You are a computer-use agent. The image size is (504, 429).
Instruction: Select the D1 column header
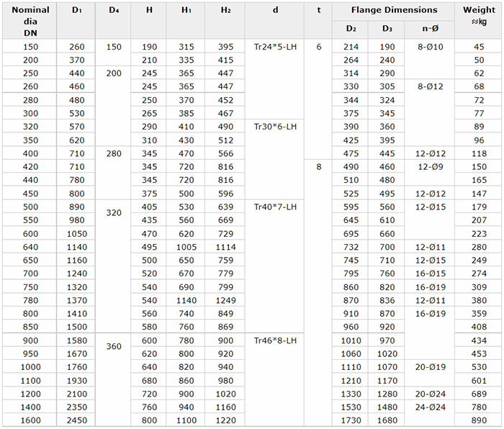[x=77, y=10]
